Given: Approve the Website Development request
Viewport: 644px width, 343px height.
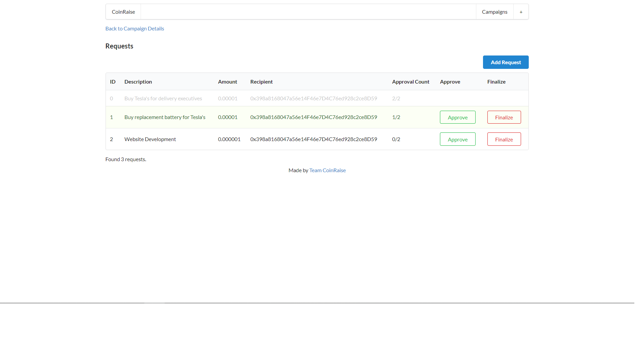Looking at the screenshot, I should [x=458, y=139].
